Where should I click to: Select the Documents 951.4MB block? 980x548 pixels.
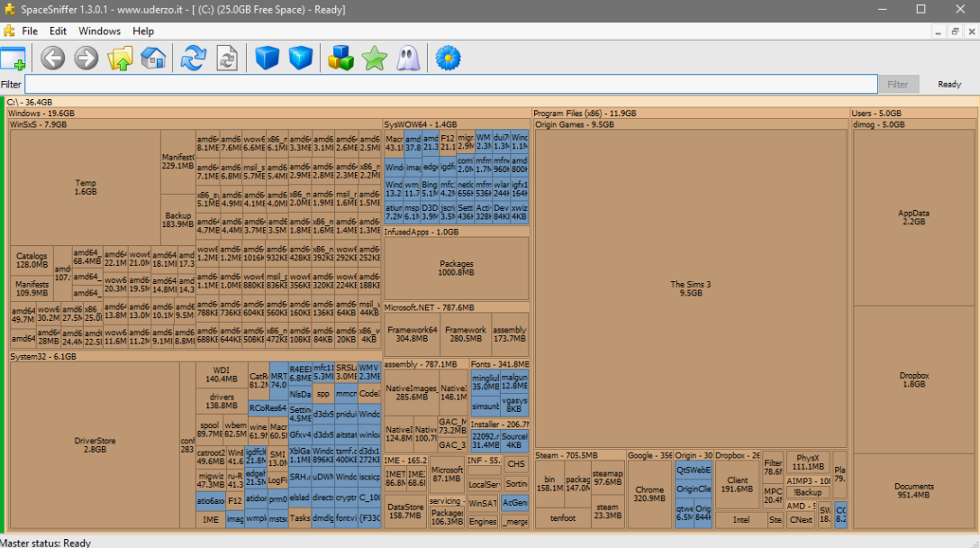coord(913,490)
